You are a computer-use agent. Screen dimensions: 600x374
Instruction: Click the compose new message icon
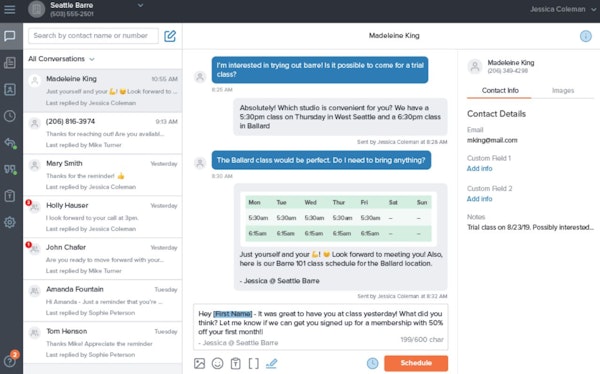[170, 36]
